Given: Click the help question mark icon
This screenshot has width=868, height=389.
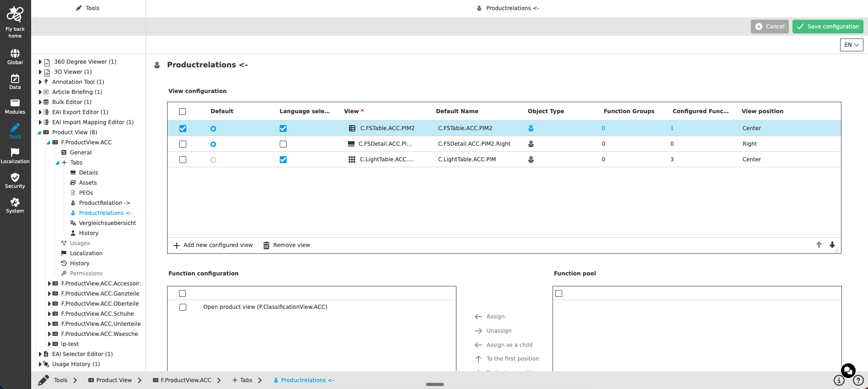Looking at the screenshot, I should click(858, 380).
